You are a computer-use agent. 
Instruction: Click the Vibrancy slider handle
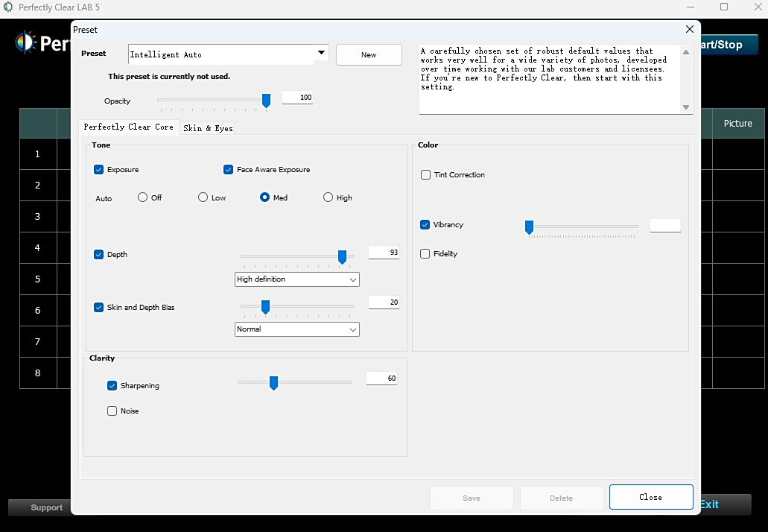(x=529, y=227)
